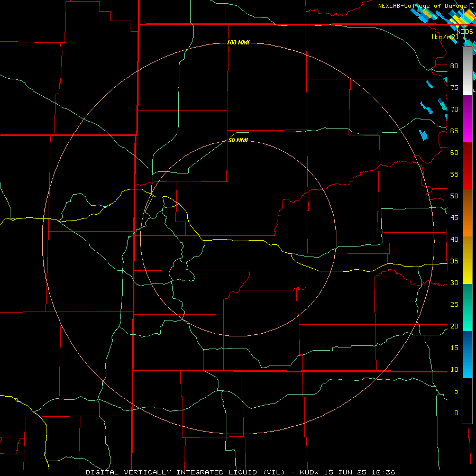
Task: Click the 100 NMI range ring label
Action: click(x=238, y=42)
